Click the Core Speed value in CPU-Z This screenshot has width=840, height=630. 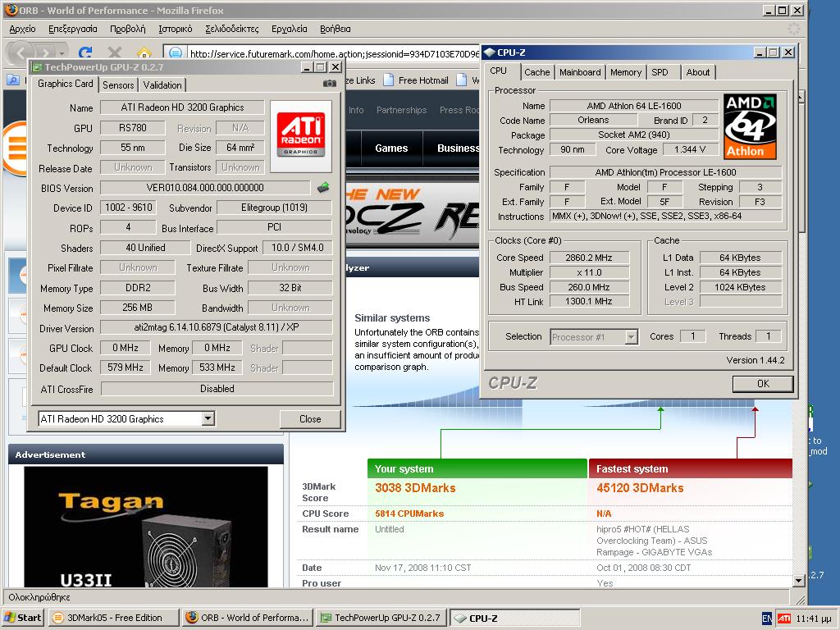point(589,258)
